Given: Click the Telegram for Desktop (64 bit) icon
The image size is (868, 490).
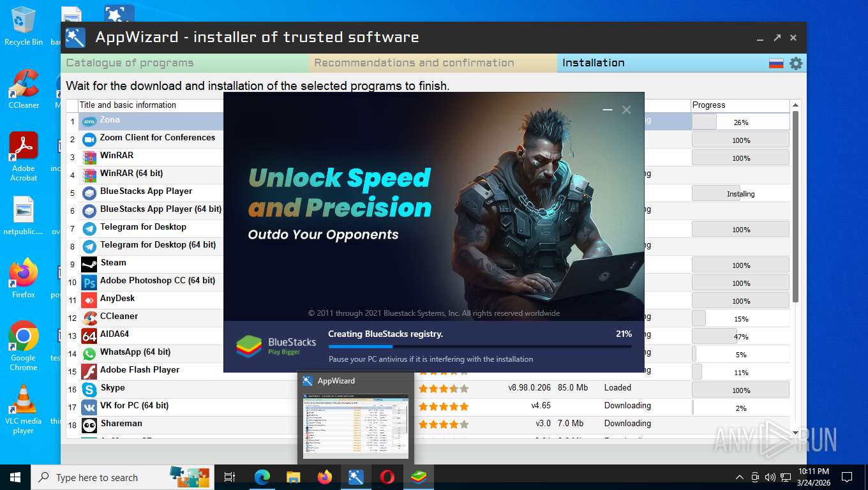Looking at the screenshot, I should [x=89, y=246].
